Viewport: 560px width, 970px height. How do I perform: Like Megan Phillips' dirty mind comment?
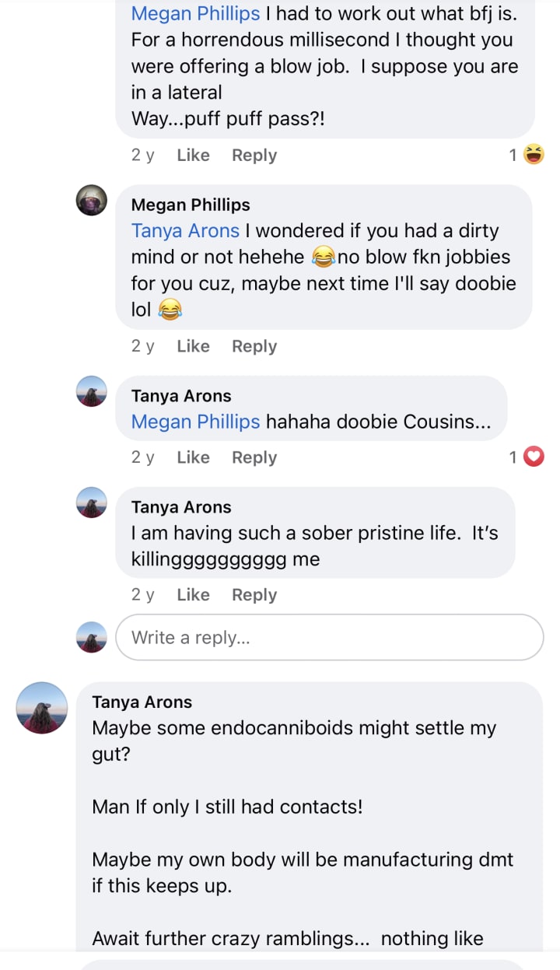[x=193, y=346]
